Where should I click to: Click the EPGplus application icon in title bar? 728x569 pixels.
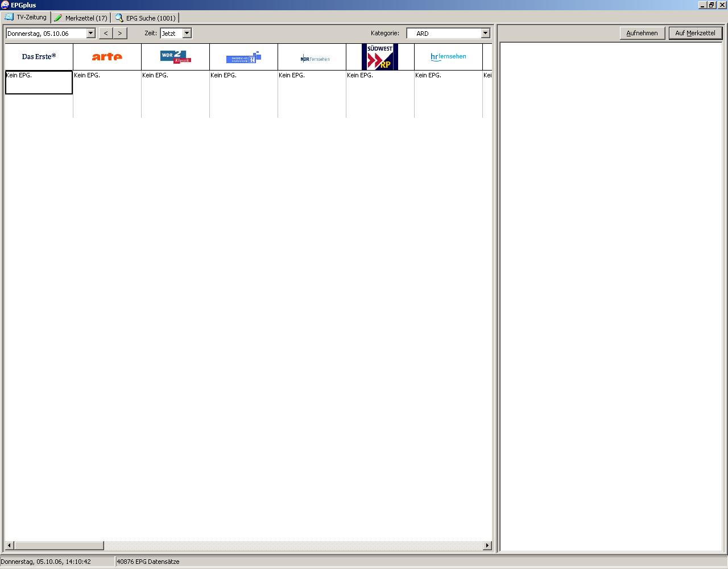5,5
